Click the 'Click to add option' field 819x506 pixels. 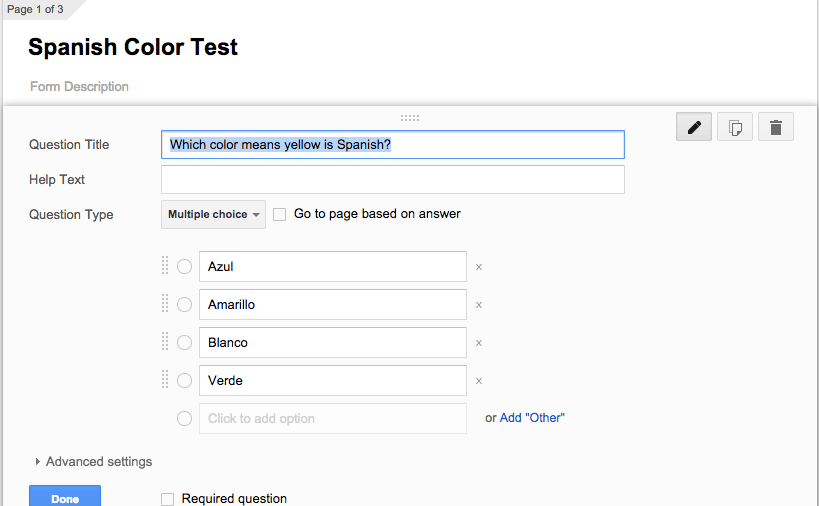click(332, 419)
